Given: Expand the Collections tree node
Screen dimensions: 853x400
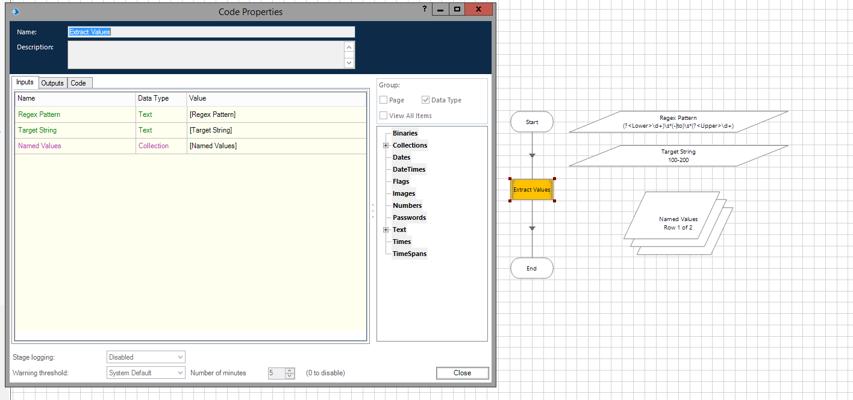Looking at the screenshot, I should (386, 145).
